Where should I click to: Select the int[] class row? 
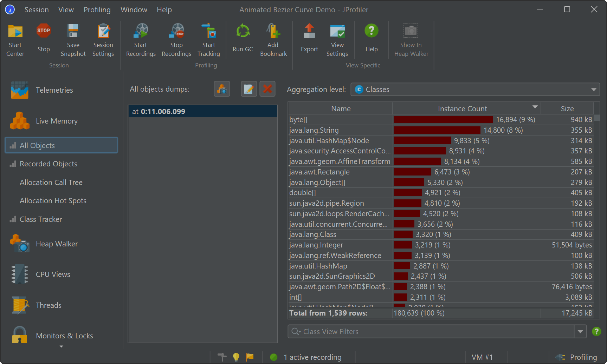click(441, 297)
